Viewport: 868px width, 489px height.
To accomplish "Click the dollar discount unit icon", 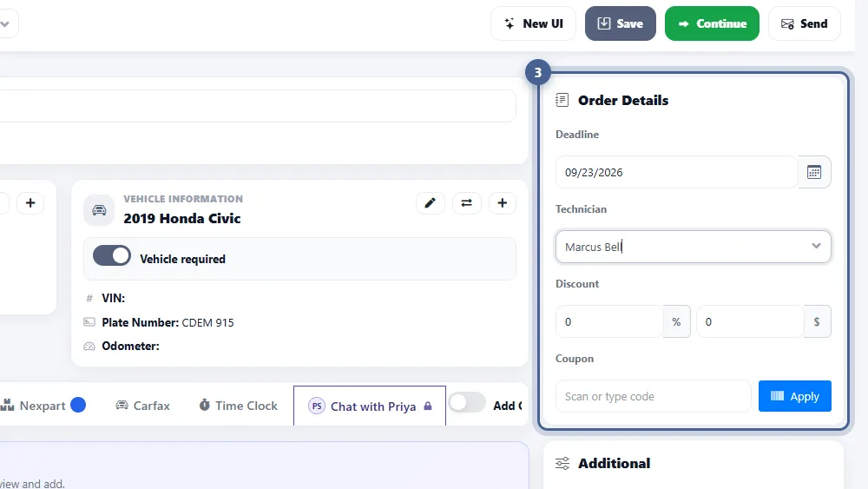I will (817, 321).
